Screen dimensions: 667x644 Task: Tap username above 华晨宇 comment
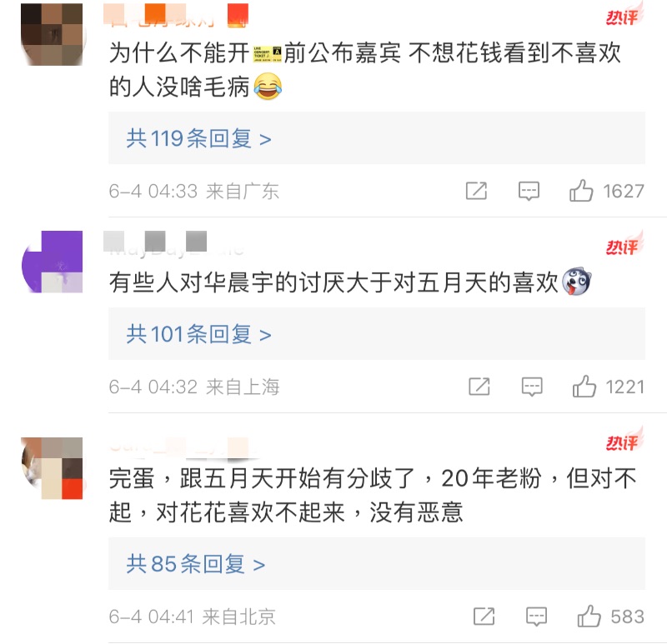[174, 244]
